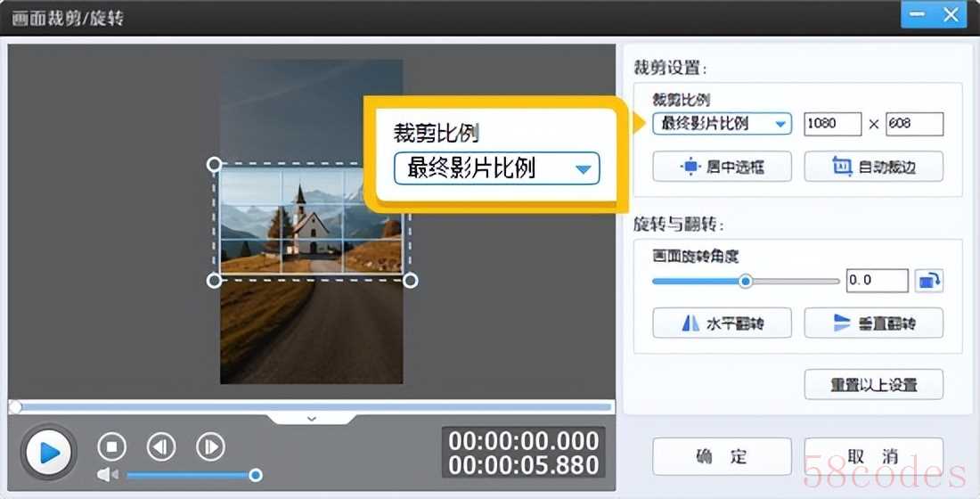
Task: Open the 裁剪比例 dropdown in settings
Action: point(722,124)
